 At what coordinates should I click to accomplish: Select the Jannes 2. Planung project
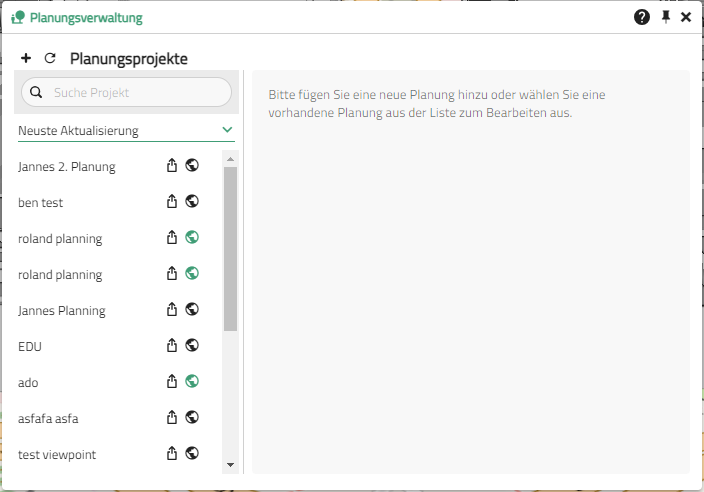point(67,167)
